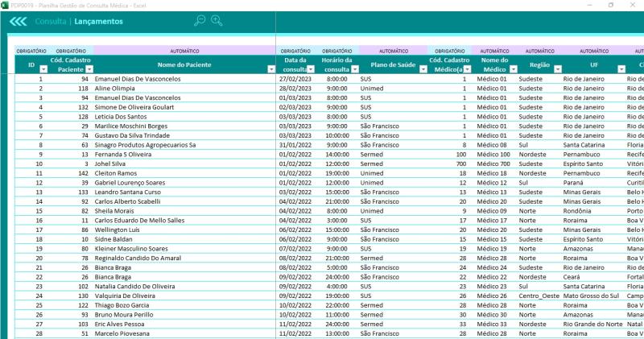Minimize the Excel window
Image resolution: width=644 pixels, height=339 pixels.
pos(590,5)
